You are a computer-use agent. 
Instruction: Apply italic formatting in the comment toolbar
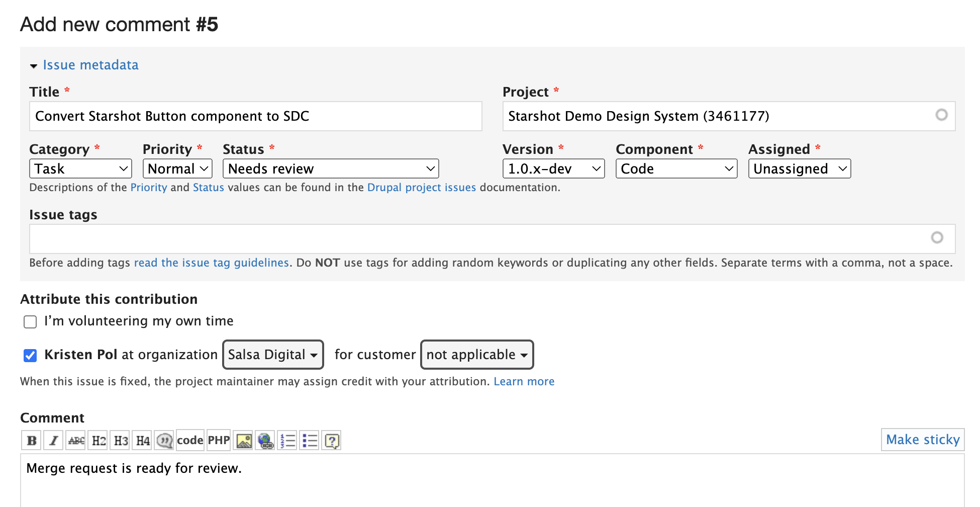53,440
